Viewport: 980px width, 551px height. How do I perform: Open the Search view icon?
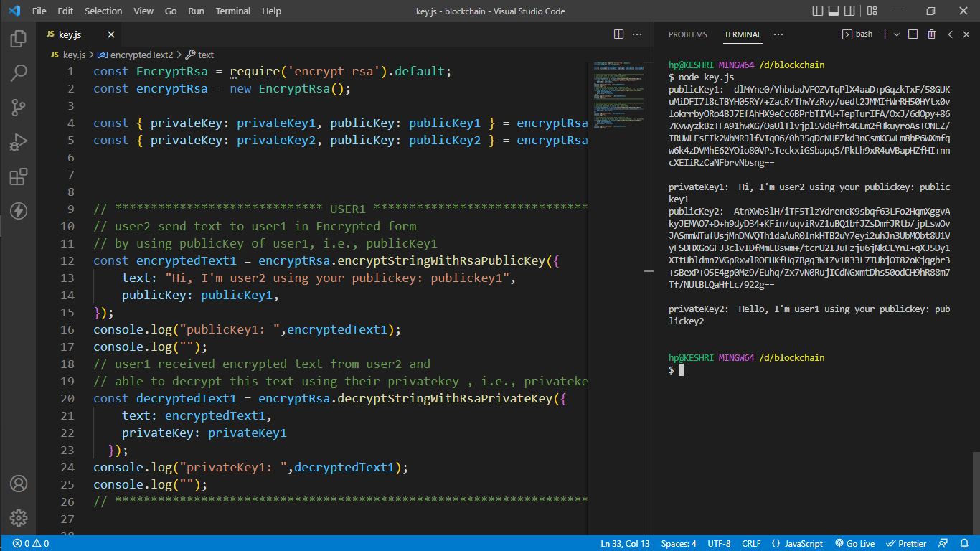click(19, 73)
